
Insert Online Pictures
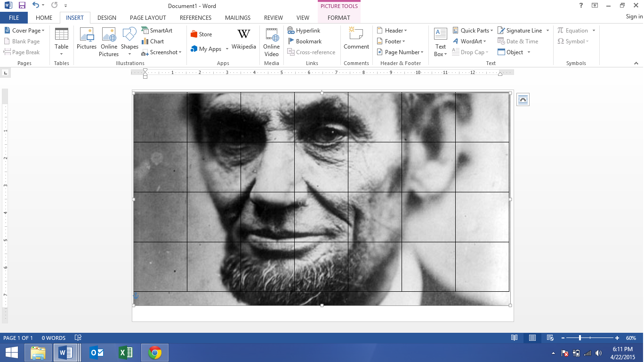(109, 41)
